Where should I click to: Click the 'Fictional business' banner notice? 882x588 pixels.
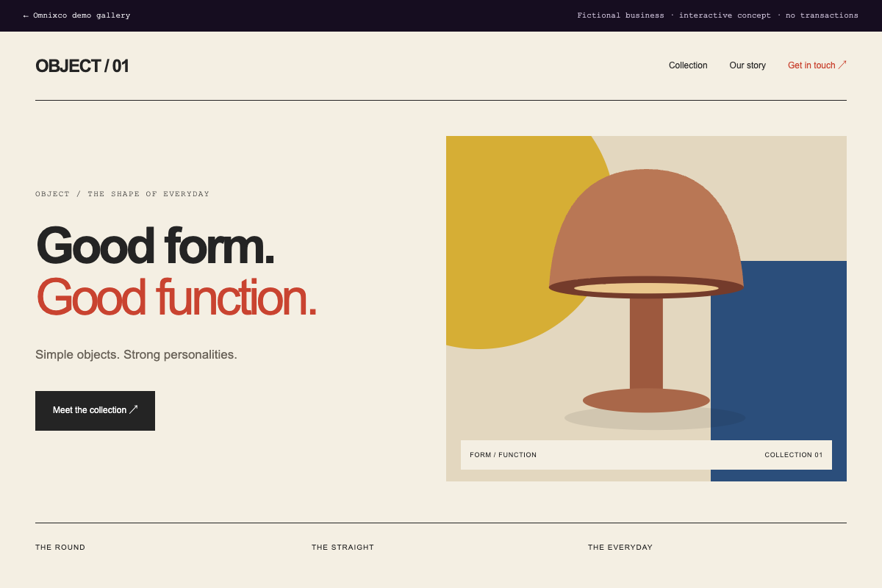pos(717,15)
